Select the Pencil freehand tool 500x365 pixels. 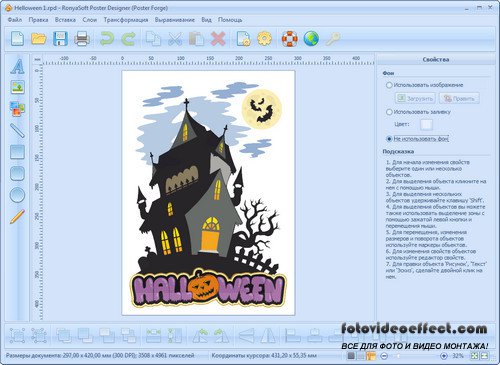pos(17,216)
